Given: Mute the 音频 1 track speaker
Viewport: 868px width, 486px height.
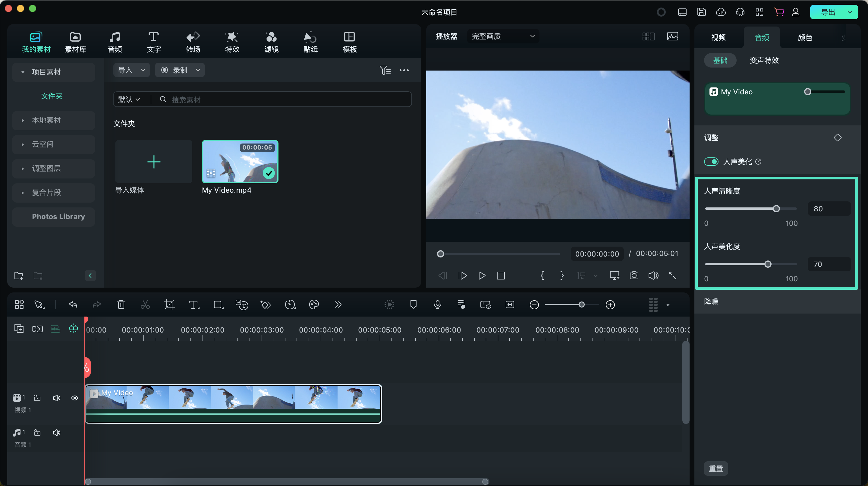Looking at the screenshot, I should coord(57,432).
